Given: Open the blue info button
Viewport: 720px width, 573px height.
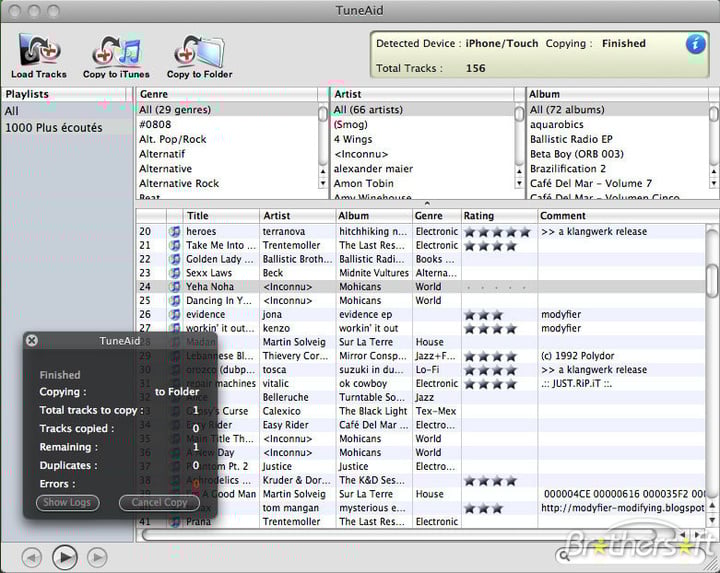Looking at the screenshot, I should click(695, 45).
